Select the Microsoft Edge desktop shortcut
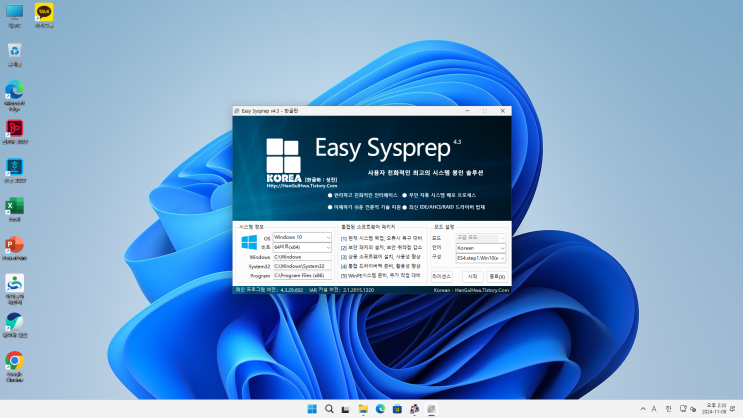 (x=15, y=96)
